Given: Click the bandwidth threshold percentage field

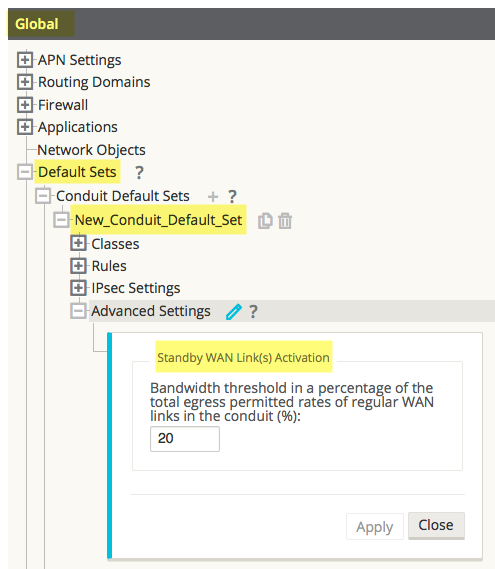Looking at the screenshot, I should (185, 439).
